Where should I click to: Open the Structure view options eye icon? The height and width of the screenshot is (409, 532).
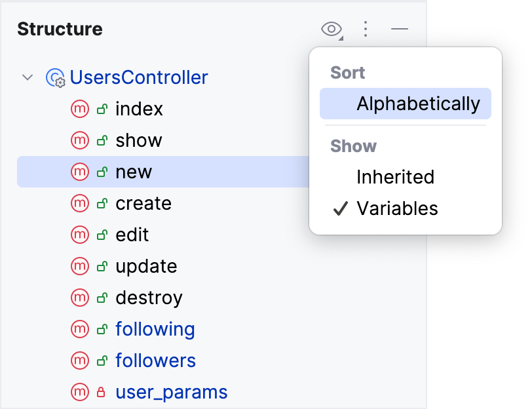click(332, 29)
